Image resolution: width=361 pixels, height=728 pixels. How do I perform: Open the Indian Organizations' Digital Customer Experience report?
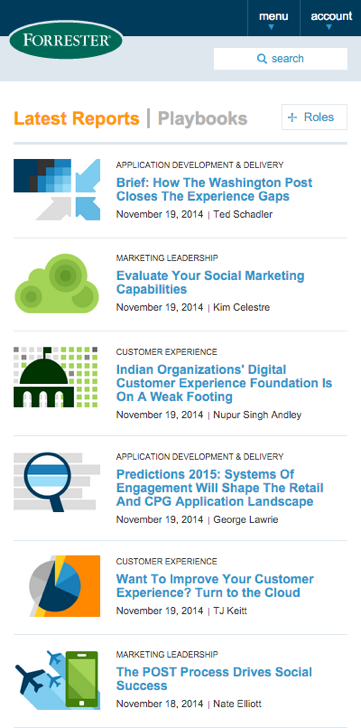[224, 383]
